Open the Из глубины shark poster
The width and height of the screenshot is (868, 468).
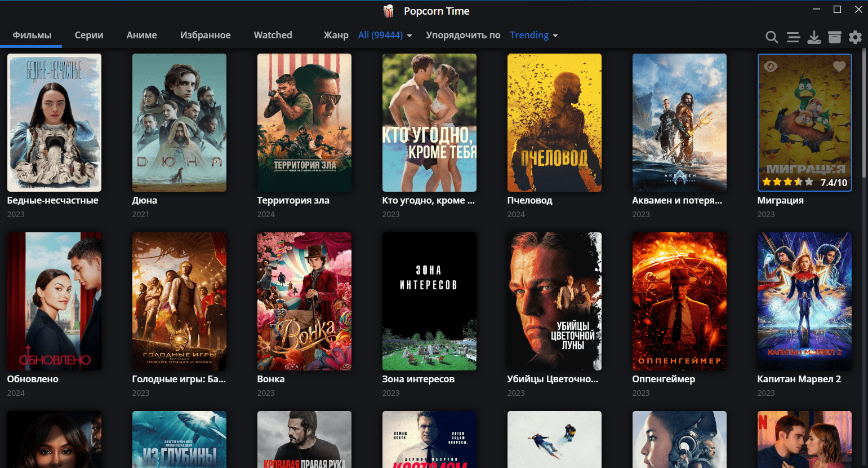tap(179, 439)
